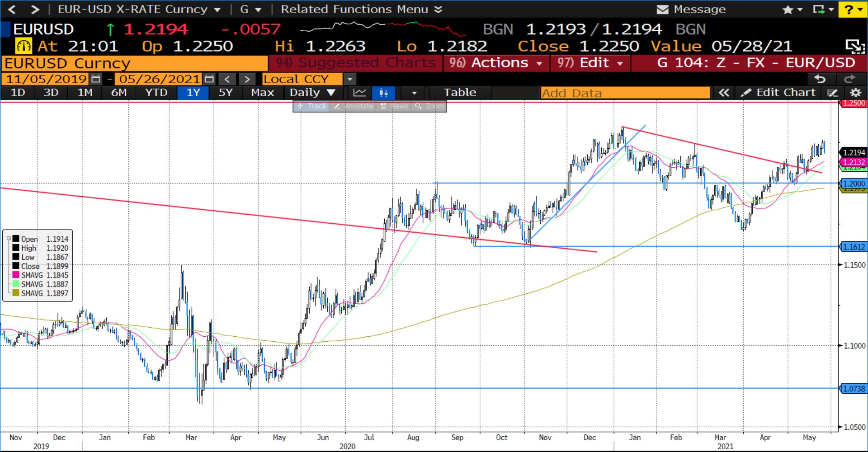868x452 pixels.
Task: Shift date range back with left arrow
Action: pos(227,80)
